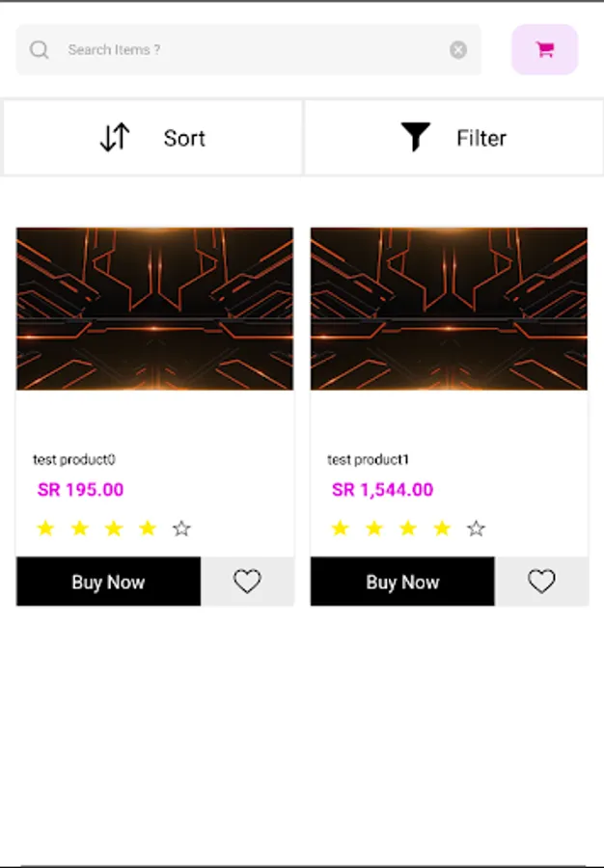This screenshot has width=604, height=868.
Task: Open the Filter options
Action: [x=453, y=137]
